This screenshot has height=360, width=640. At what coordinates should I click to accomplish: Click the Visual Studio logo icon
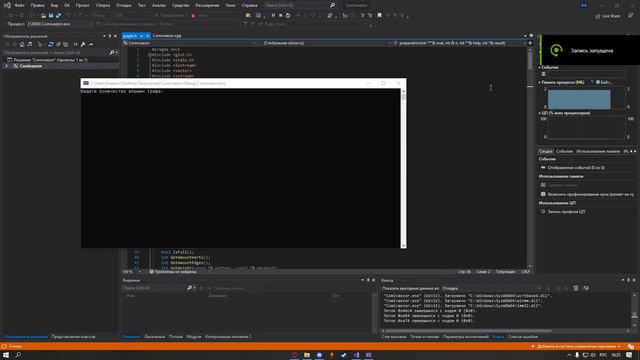(7, 5)
